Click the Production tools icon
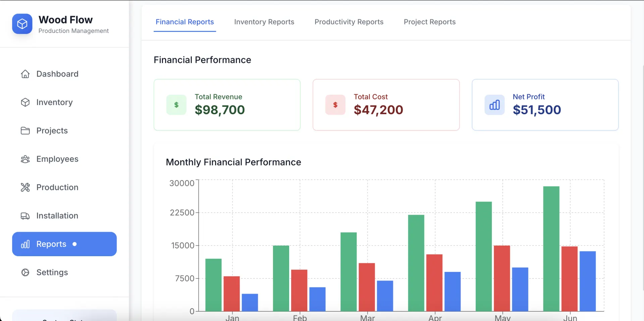644x321 pixels. click(x=25, y=187)
